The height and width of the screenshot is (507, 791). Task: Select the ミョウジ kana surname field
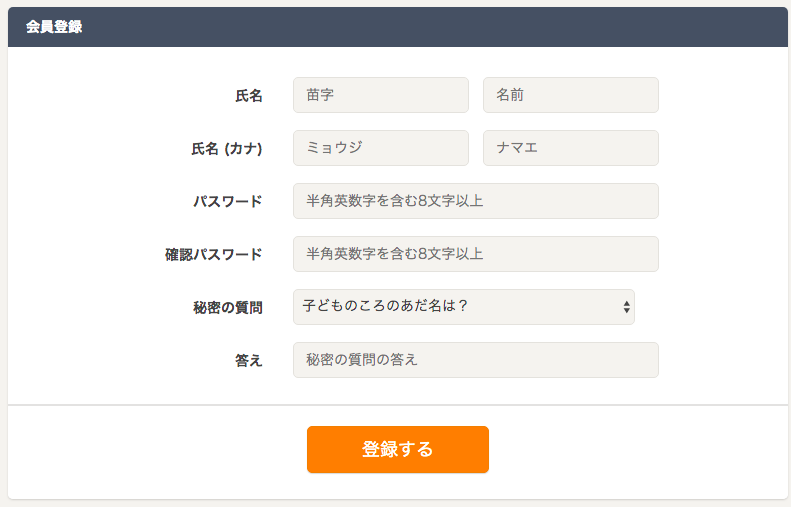point(380,148)
